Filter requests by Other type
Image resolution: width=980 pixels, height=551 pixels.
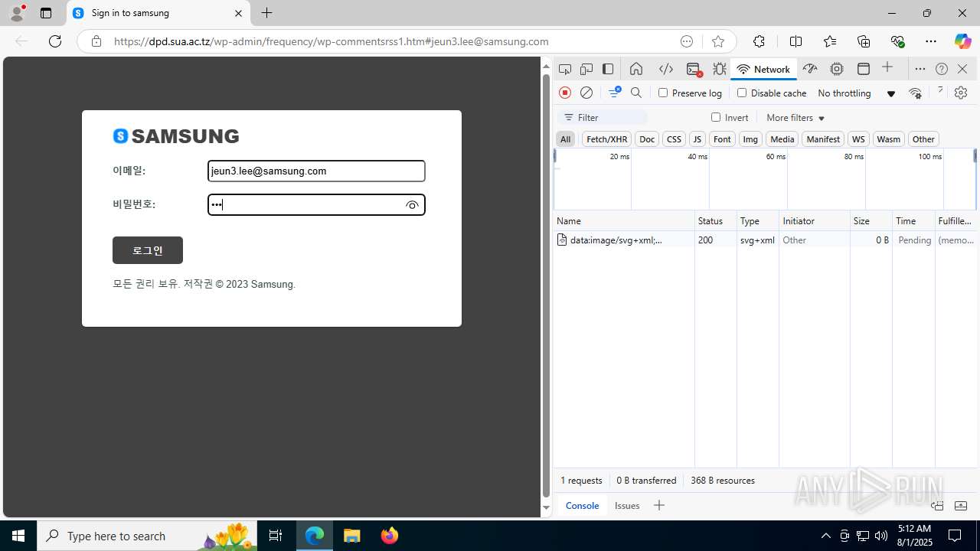[x=923, y=139]
